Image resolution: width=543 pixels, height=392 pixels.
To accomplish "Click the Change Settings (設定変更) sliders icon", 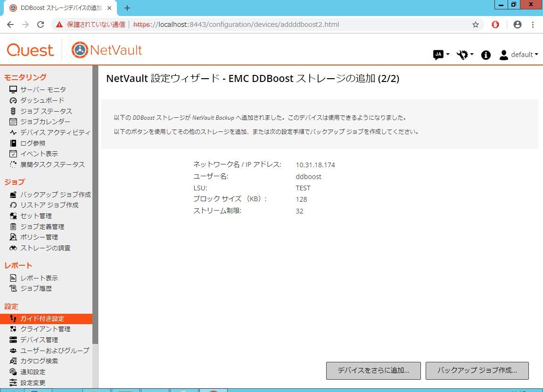I will point(13,383).
